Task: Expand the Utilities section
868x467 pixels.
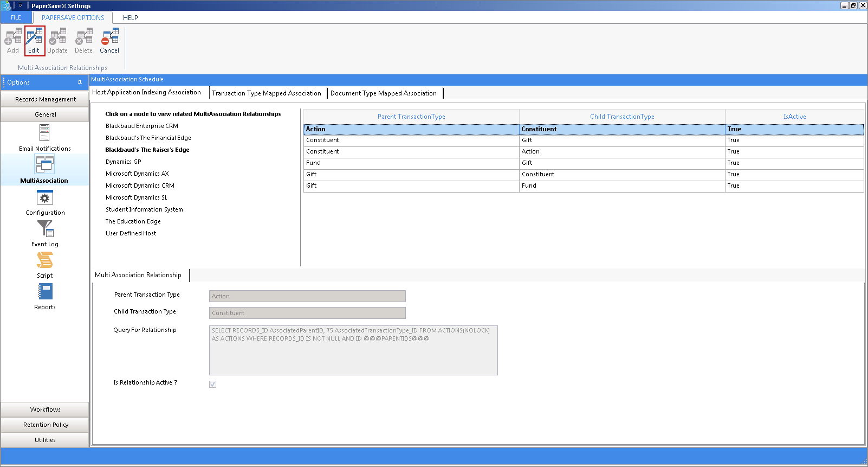Action: click(x=45, y=440)
